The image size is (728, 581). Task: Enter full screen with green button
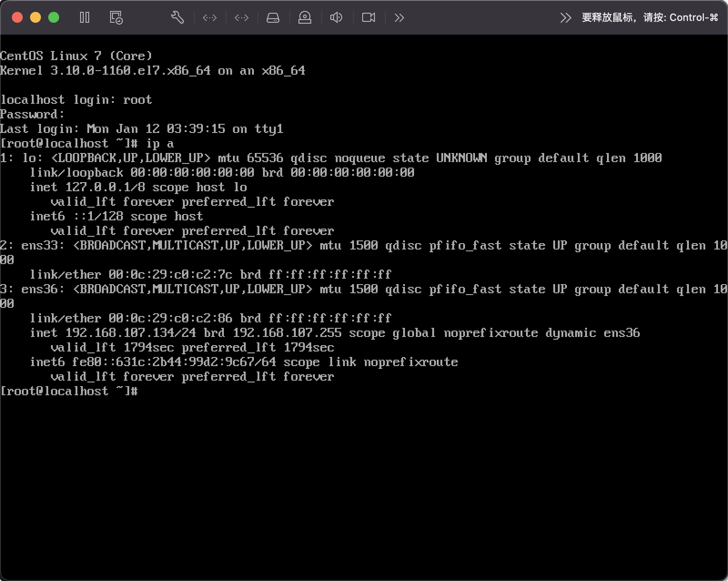[54, 18]
